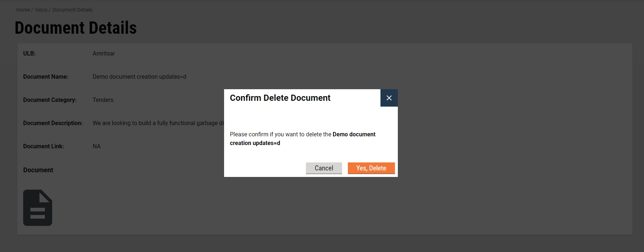Select the document name value text

[x=139, y=77]
